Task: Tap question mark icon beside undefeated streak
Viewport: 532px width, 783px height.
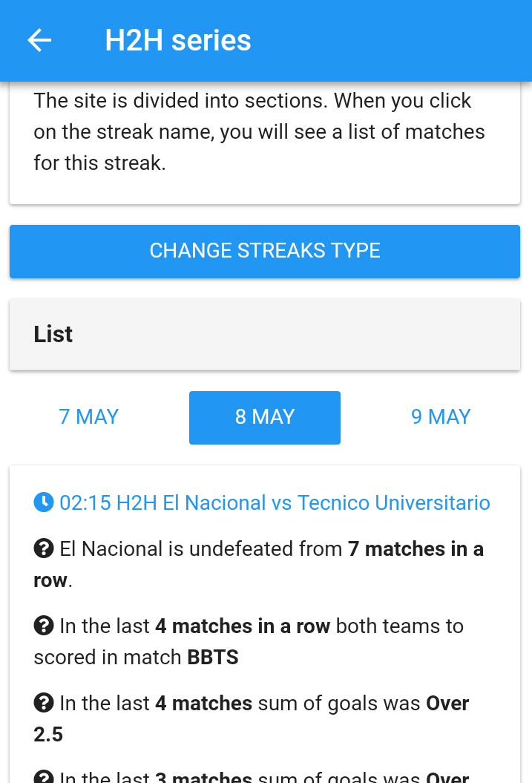Action: [x=44, y=549]
